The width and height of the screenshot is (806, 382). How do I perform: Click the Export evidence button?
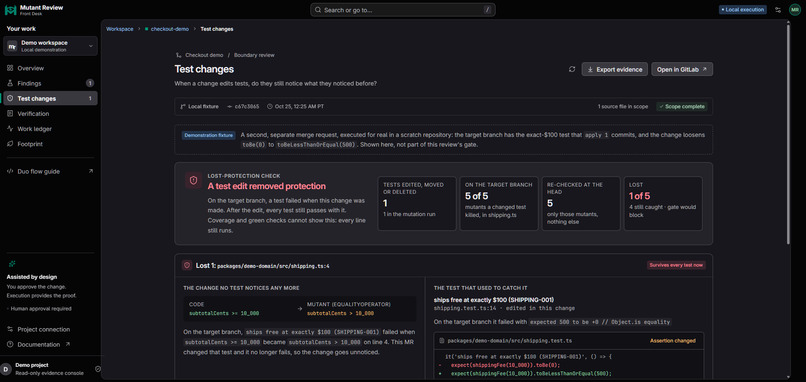614,69
